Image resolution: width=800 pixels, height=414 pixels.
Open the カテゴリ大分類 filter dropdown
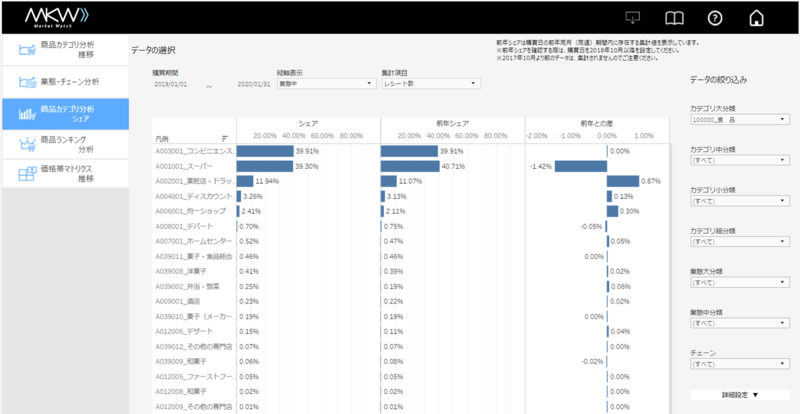pyautogui.click(x=739, y=119)
